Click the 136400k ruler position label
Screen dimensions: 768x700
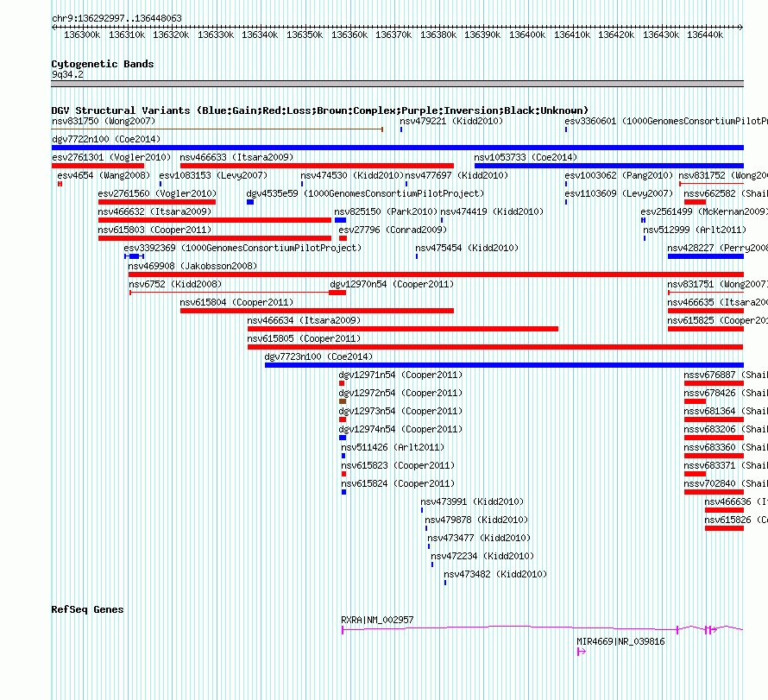tap(527, 35)
